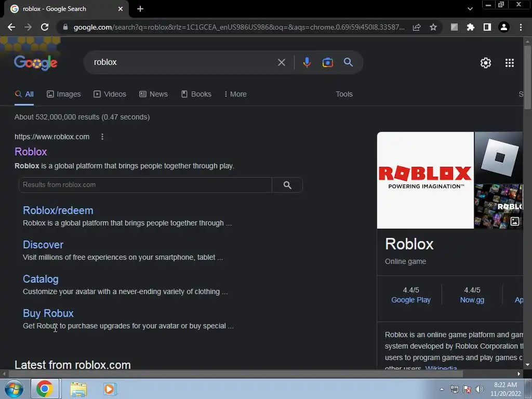532x399 pixels.
Task: Toggle the Chrome side panel icon
Action: coord(487,27)
